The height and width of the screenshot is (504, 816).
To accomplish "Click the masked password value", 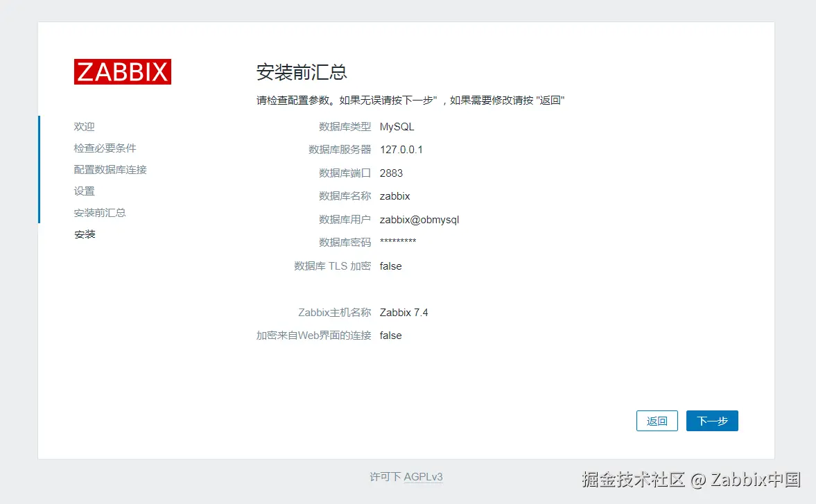I will pos(398,241).
